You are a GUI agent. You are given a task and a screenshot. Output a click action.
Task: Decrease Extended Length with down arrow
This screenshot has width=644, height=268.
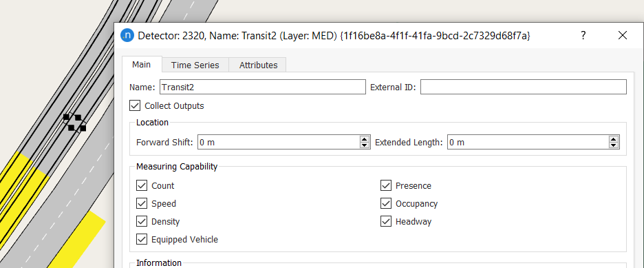click(614, 145)
